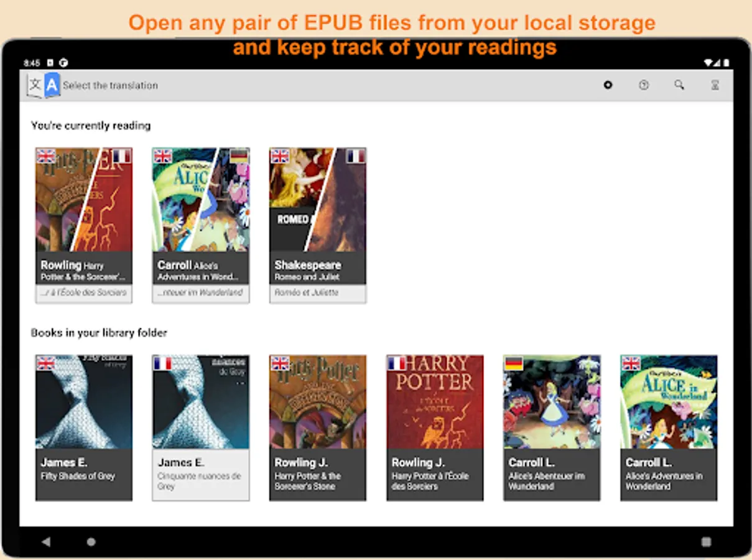Select Alice's Abenteuer im Wunderland book
This screenshot has width=752, height=560.
pos(552,428)
